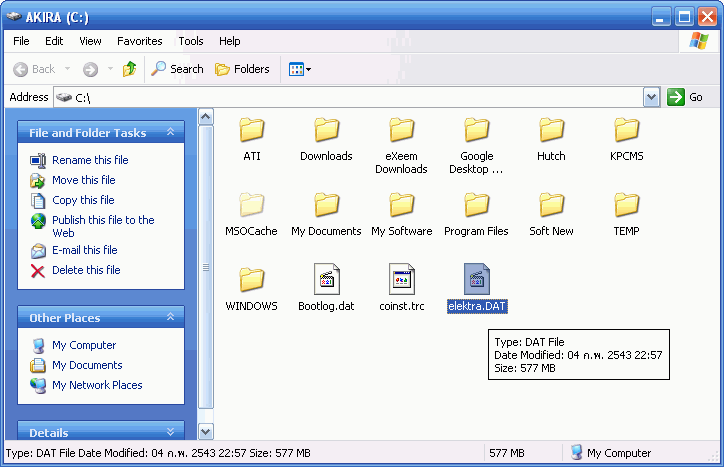
Task: Open the Edit menu
Action: [54, 41]
